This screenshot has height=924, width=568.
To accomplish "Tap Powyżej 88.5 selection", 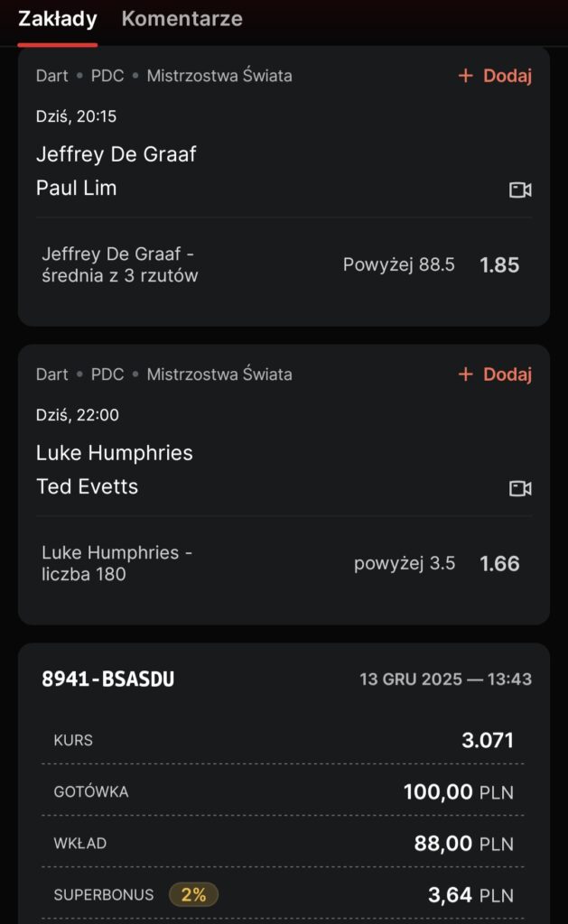I will point(399,265).
